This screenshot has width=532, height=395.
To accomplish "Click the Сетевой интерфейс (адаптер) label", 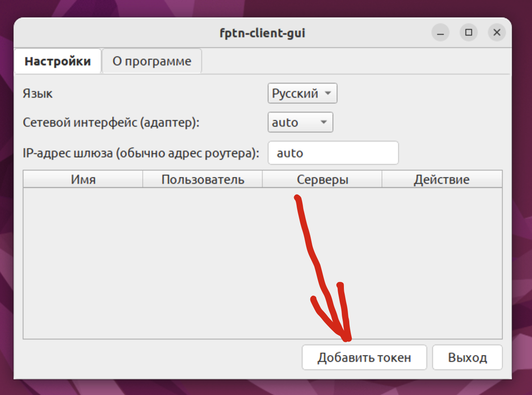I will 111,123.
